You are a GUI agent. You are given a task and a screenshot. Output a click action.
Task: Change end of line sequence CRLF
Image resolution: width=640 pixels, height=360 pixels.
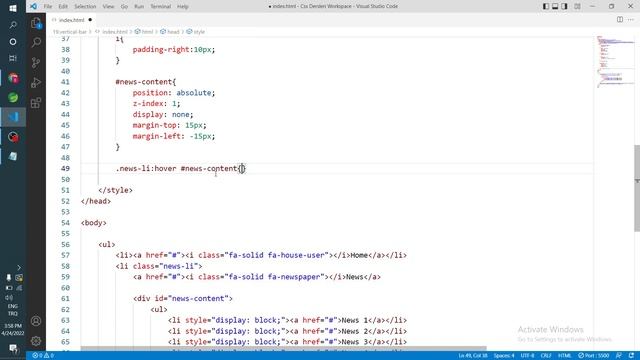pos(546,356)
